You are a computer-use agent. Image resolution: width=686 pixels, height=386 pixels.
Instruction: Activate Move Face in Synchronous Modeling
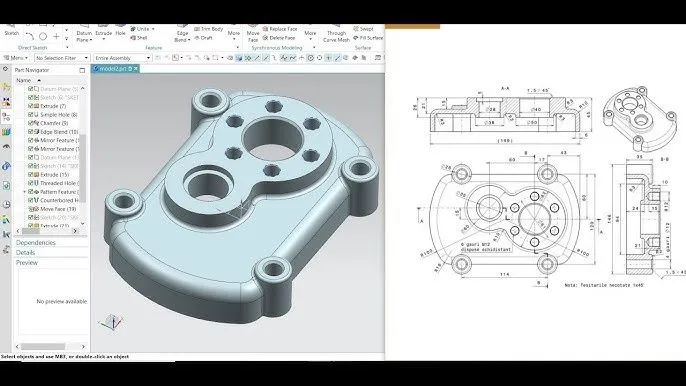coord(253,33)
